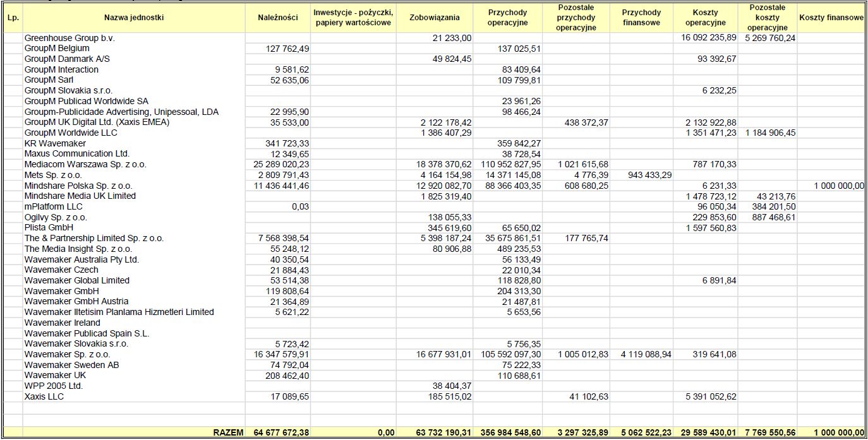
Task: Click the 'Zobowiązania' column header
Action: point(435,18)
